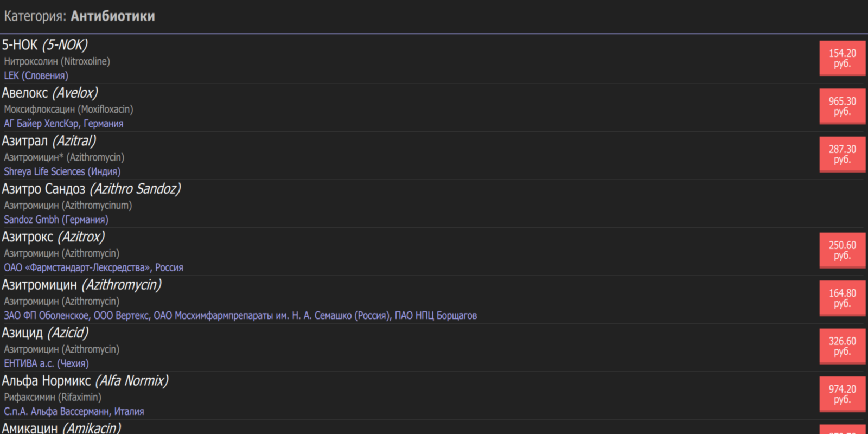Click the 974.20 руб. price button
This screenshot has height=434, width=868.
842,394
